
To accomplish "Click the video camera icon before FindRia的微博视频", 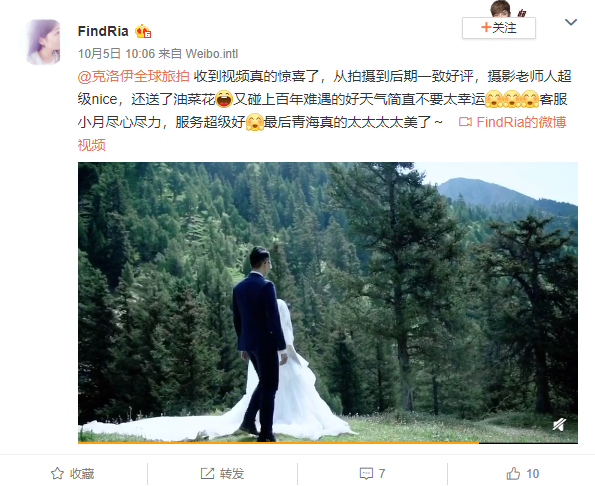I will [465, 122].
